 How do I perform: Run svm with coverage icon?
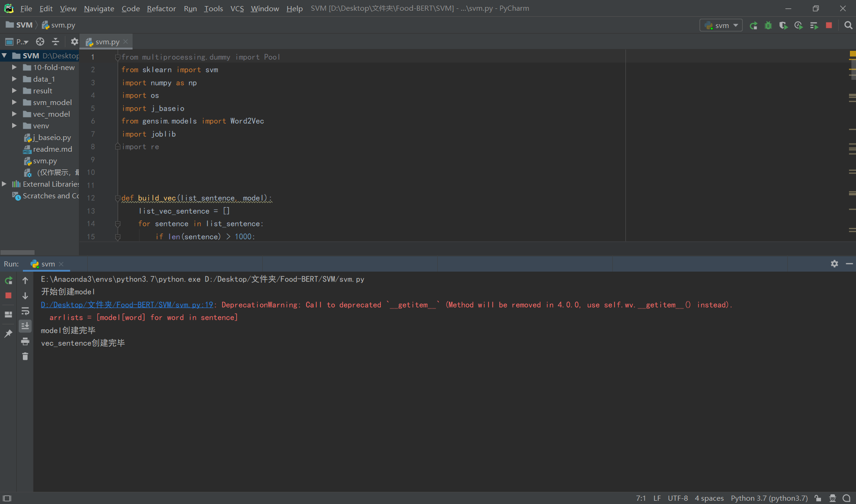tap(784, 26)
